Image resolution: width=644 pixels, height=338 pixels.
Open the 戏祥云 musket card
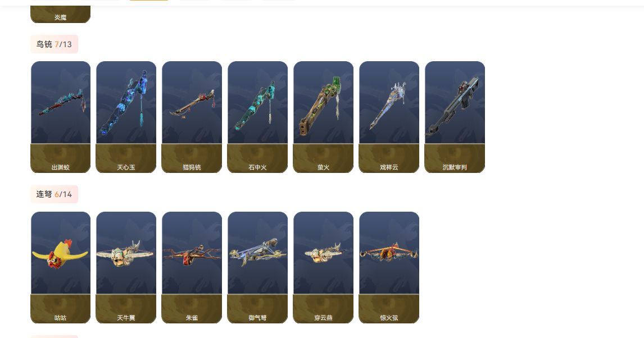click(x=389, y=117)
